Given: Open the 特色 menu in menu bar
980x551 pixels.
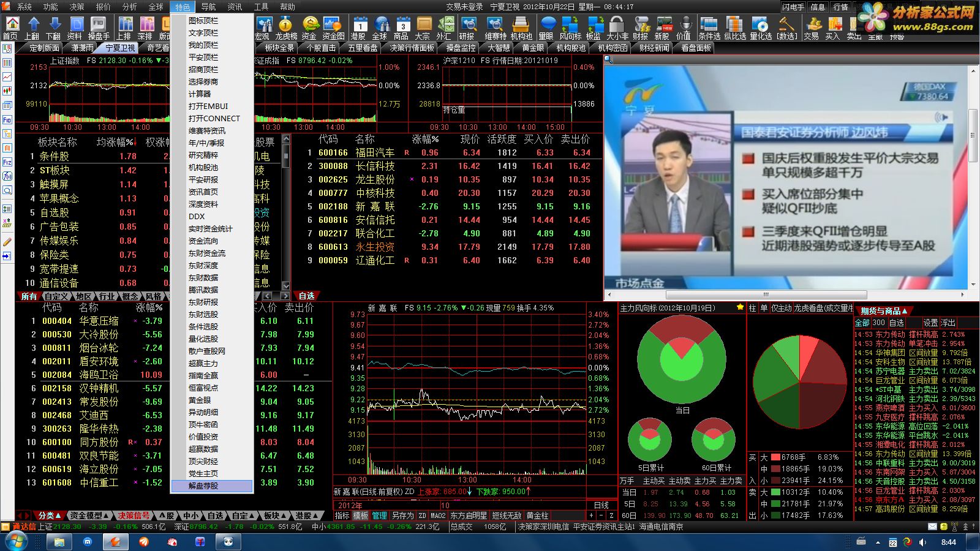Looking at the screenshot, I should (x=183, y=7).
